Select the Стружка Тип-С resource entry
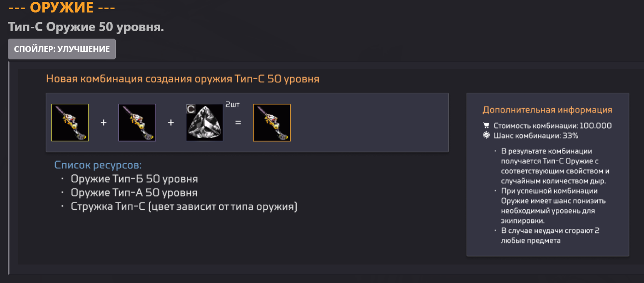The height and width of the screenshot is (283, 644). point(184,207)
